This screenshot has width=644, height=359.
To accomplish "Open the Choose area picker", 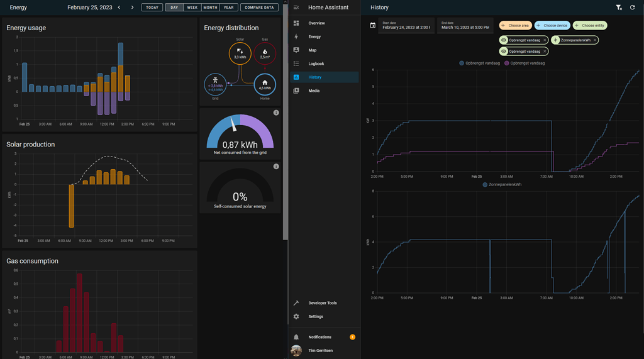I will (x=515, y=26).
